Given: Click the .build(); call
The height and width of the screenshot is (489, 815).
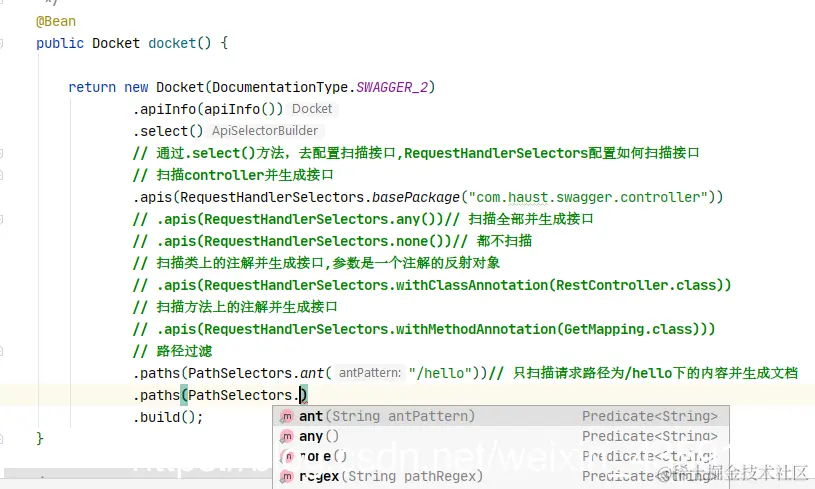Looking at the screenshot, I should (x=168, y=417).
